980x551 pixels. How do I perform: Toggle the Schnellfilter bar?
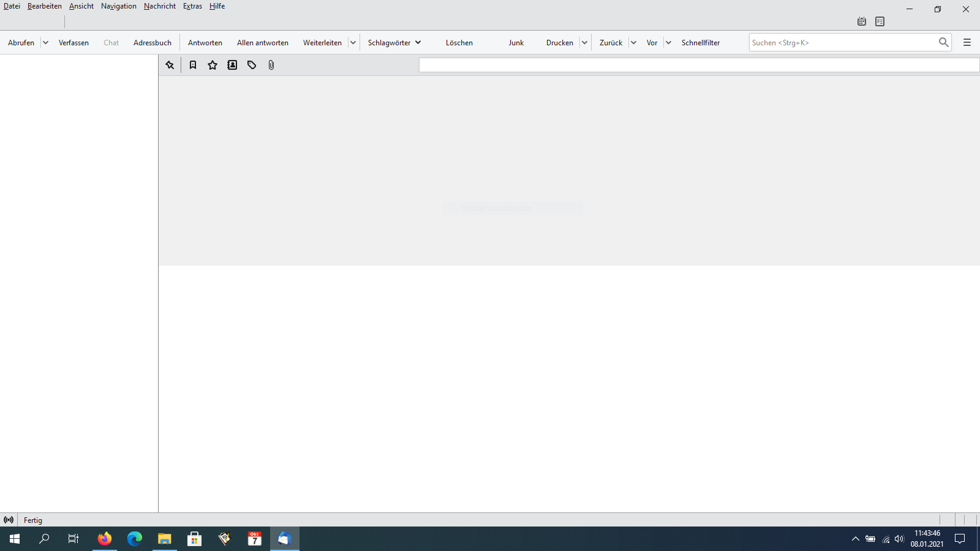(x=701, y=43)
